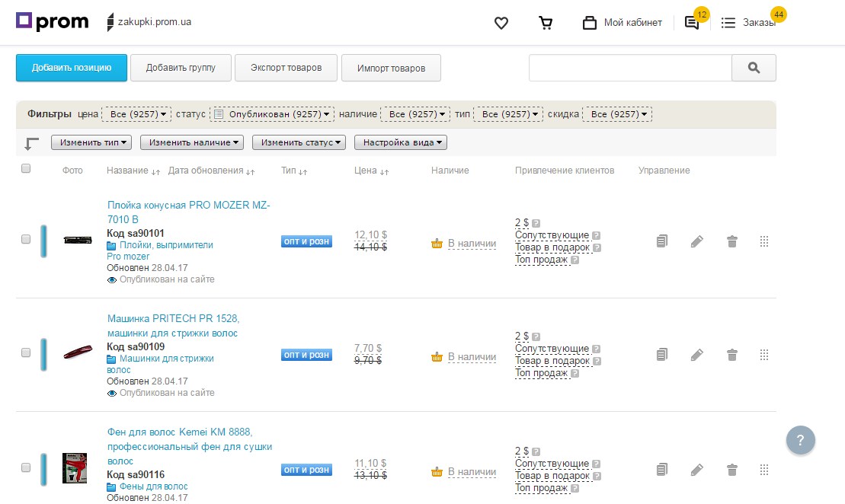Open messages icon with 12 badge
The width and height of the screenshot is (845, 504).
tap(692, 23)
